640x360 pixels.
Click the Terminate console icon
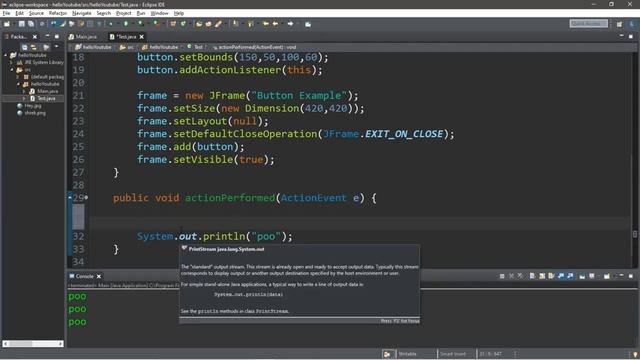click(x=502, y=276)
